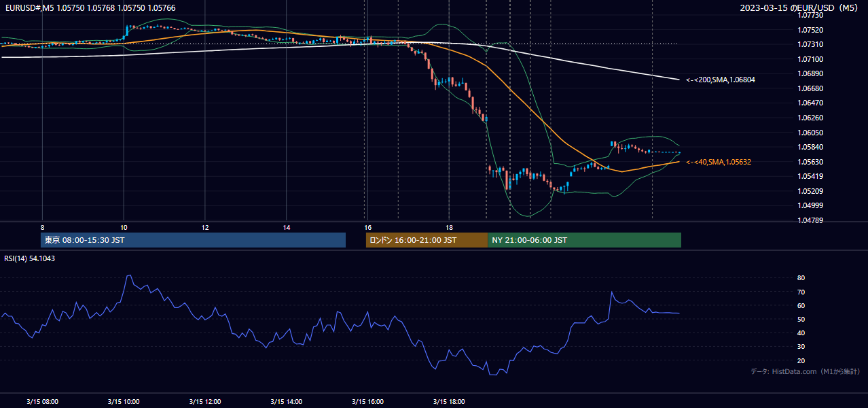Click price axis value 1.05840
This screenshot has height=408, width=868.
(x=810, y=147)
